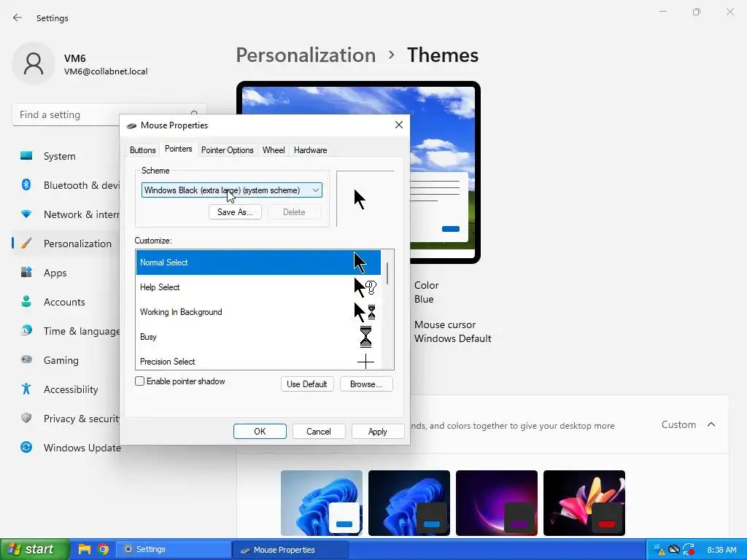Launch Chrome from the taskbar
The width and height of the screenshot is (747, 560).
point(102,549)
